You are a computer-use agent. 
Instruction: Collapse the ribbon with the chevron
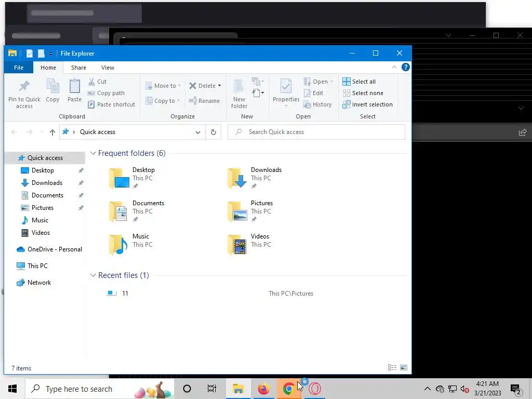click(394, 67)
